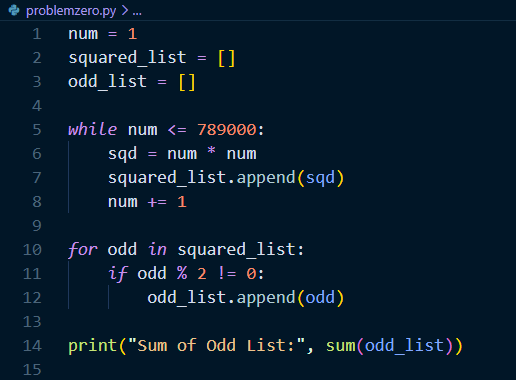Click the sqd assignment on line 6
This screenshot has width=516, height=380.
[x=182, y=154]
